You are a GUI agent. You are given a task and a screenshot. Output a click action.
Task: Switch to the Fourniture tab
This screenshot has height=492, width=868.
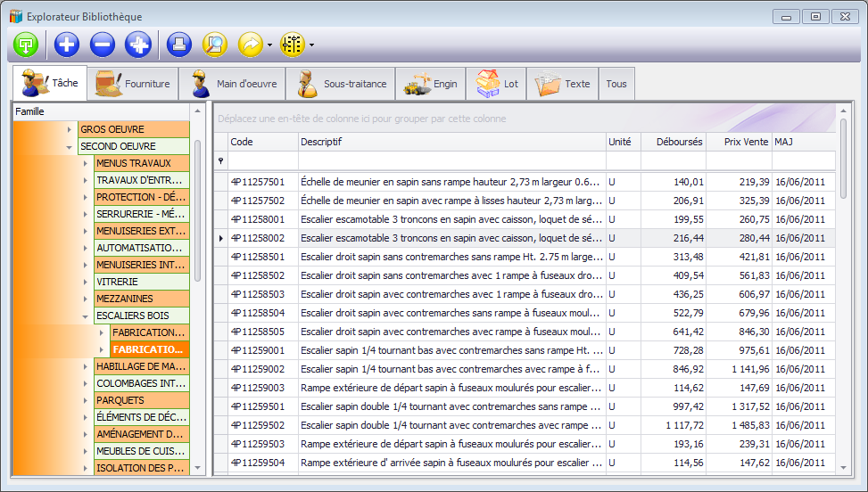click(x=134, y=84)
